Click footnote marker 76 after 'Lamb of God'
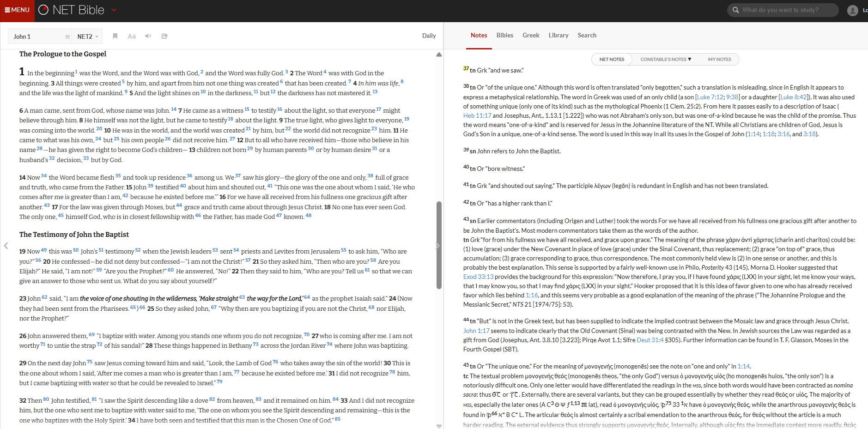Viewport: 868px width, 429px height. 275,362
